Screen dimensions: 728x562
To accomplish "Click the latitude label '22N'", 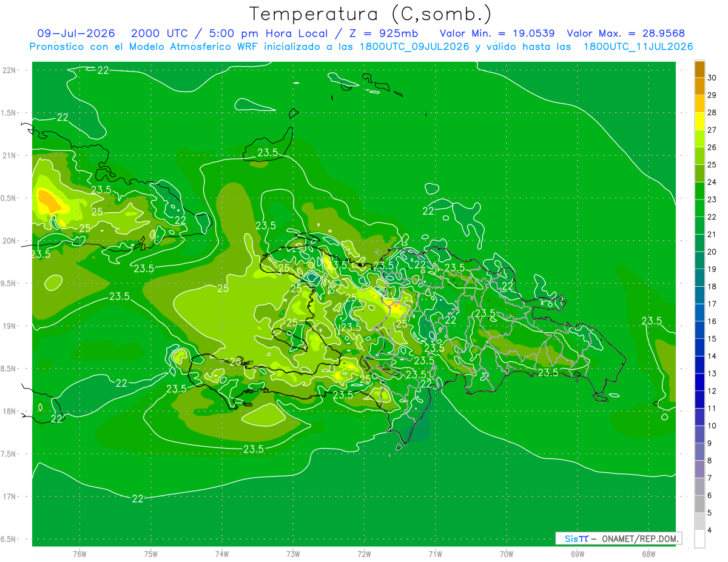I will (x=10, y=70).
